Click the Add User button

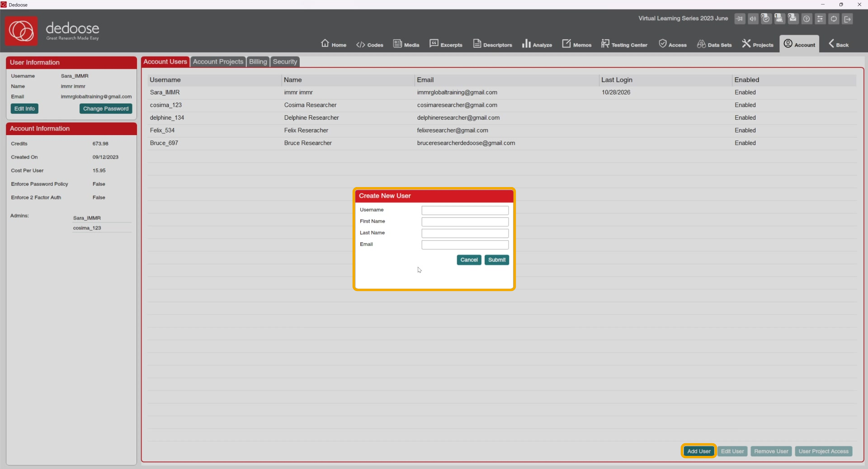coord(699,451)
